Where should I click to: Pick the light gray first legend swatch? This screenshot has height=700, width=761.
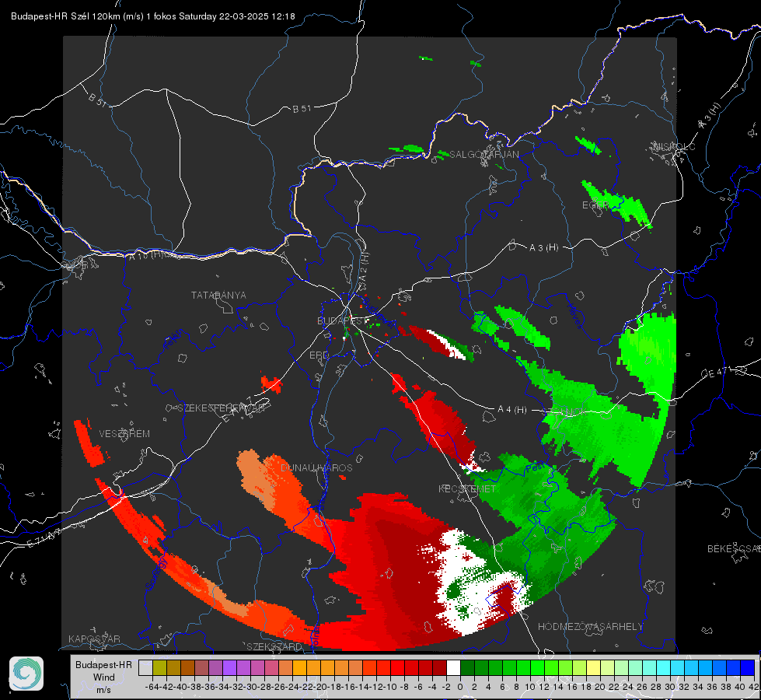(x=145, y=667)
